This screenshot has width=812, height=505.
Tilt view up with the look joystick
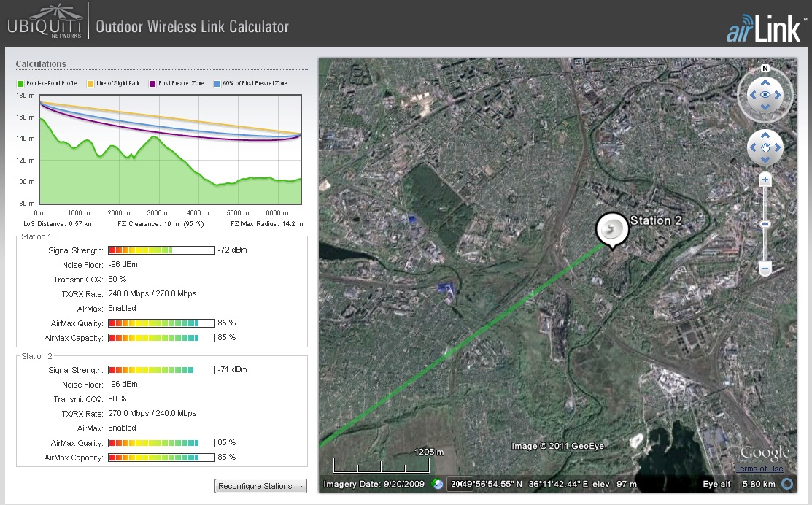pos(765,81)
